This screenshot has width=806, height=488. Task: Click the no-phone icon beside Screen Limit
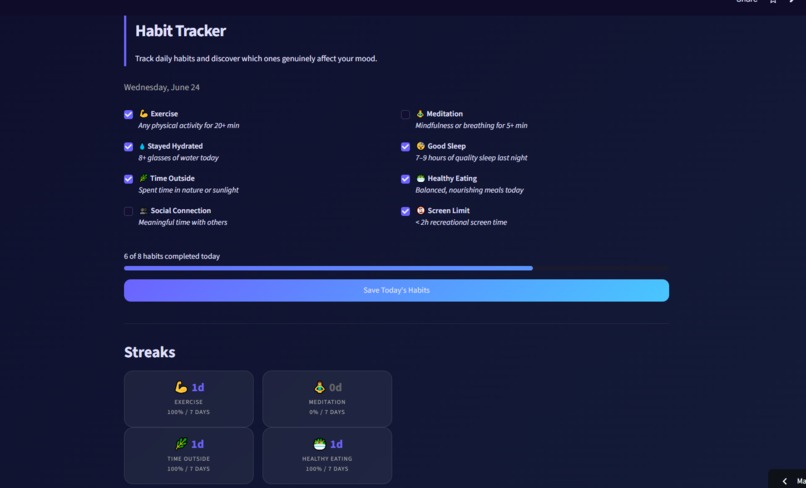point(420,210)
